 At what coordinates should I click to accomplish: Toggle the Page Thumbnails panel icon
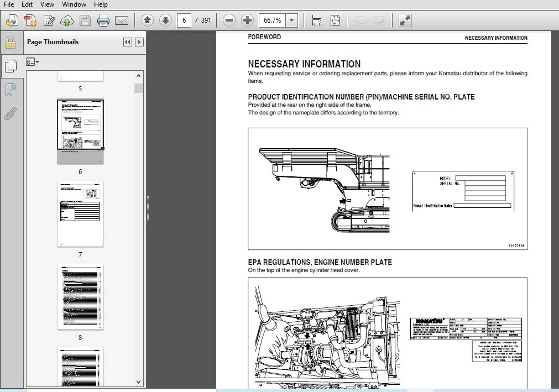pos(11,66)
